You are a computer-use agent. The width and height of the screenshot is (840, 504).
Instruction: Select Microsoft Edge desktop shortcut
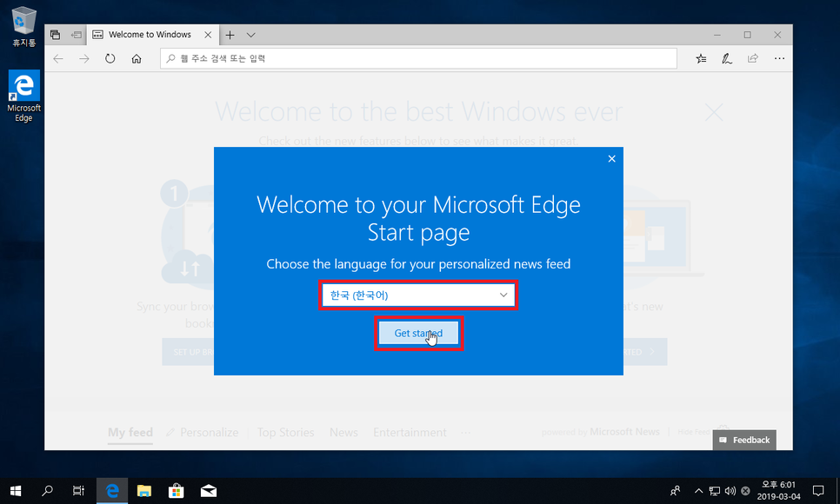(x=23, y=96)
